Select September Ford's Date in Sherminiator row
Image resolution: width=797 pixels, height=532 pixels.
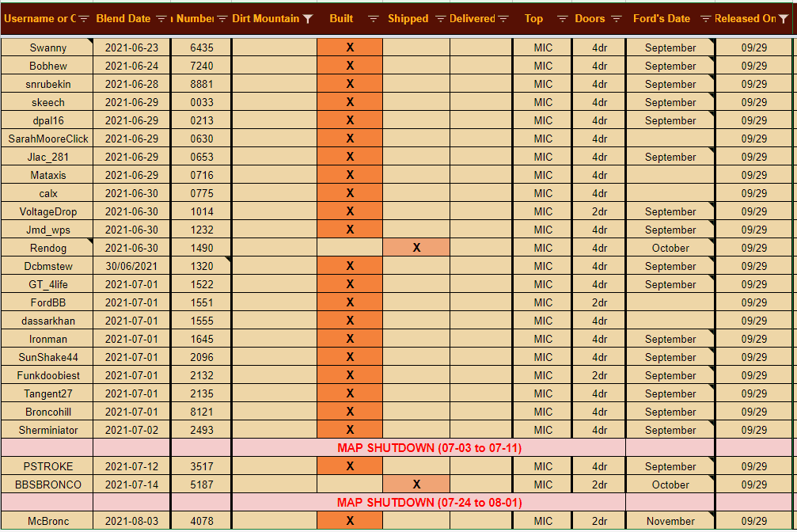(670, 431)
